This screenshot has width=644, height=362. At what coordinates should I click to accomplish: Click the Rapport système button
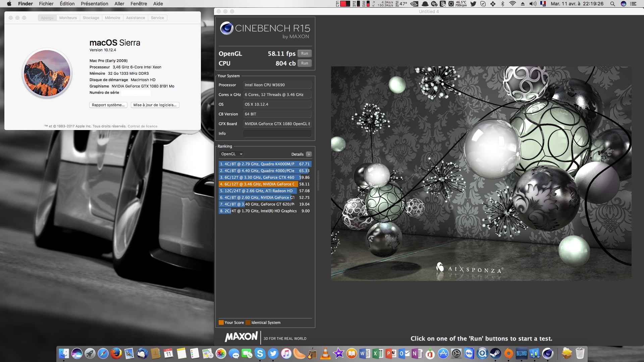click(x=108, y=105)
